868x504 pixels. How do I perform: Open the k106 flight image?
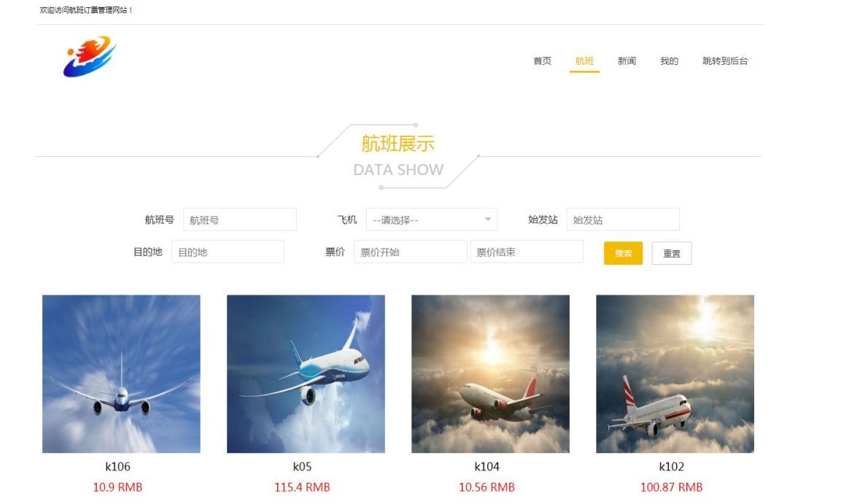point(121,374)
